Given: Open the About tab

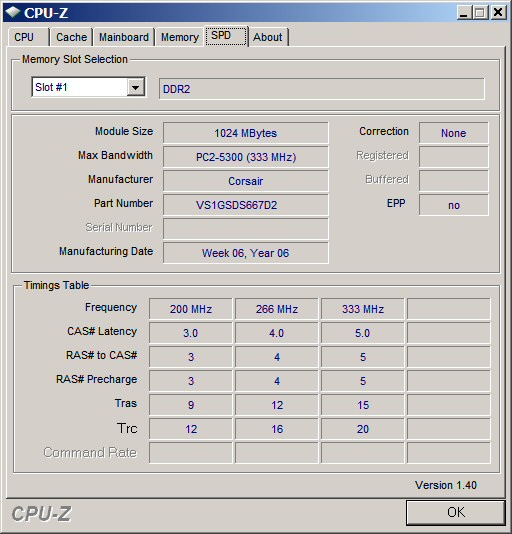Looking at the screenshot, I should (268, 37).
